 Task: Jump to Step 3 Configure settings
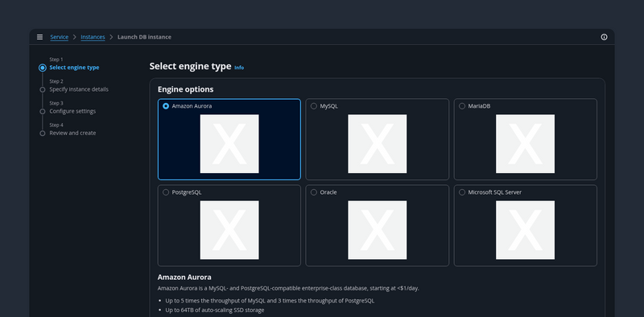(x=72, y=111)
